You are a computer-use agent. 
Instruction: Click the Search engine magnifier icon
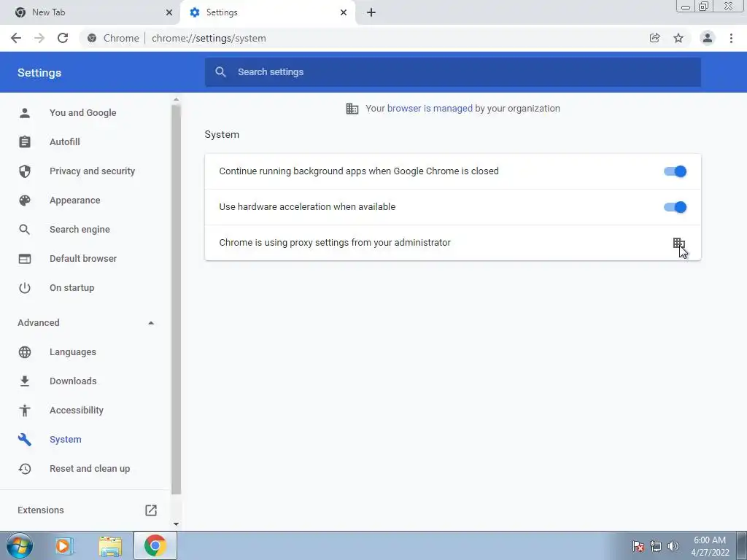click(25, 230)
